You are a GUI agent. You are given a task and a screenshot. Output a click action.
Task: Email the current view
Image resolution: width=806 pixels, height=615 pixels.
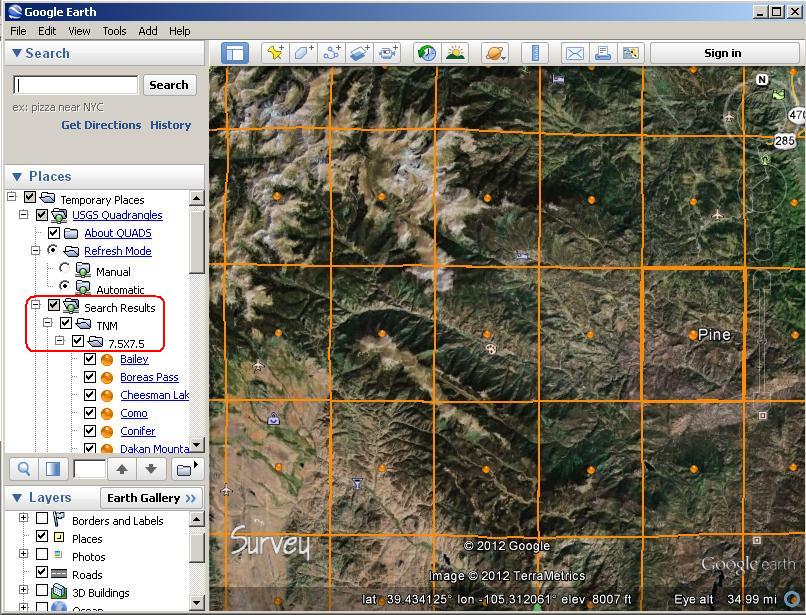pos(573,52)
